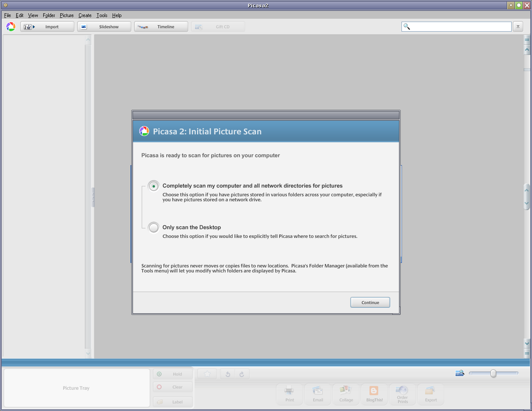Click the Hold tray icon

click(159, 374)
